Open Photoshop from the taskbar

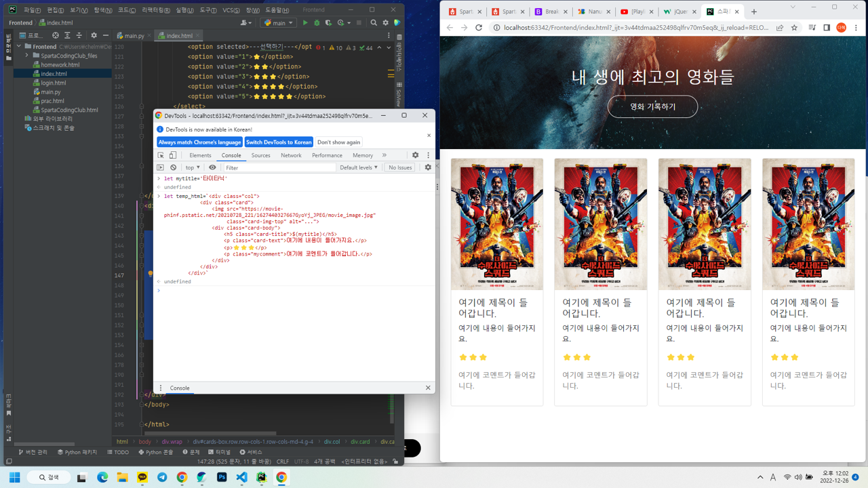click(x=222, y=477)
